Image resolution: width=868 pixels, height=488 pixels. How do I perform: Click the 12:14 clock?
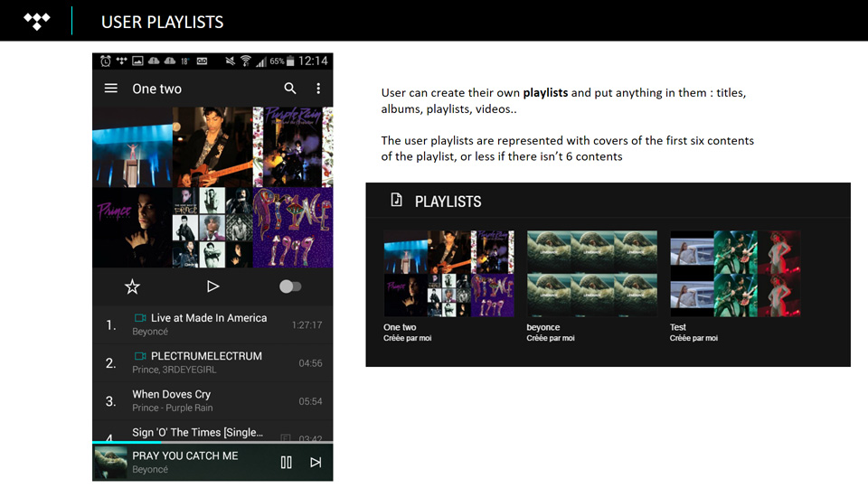[x=313, y=61]
